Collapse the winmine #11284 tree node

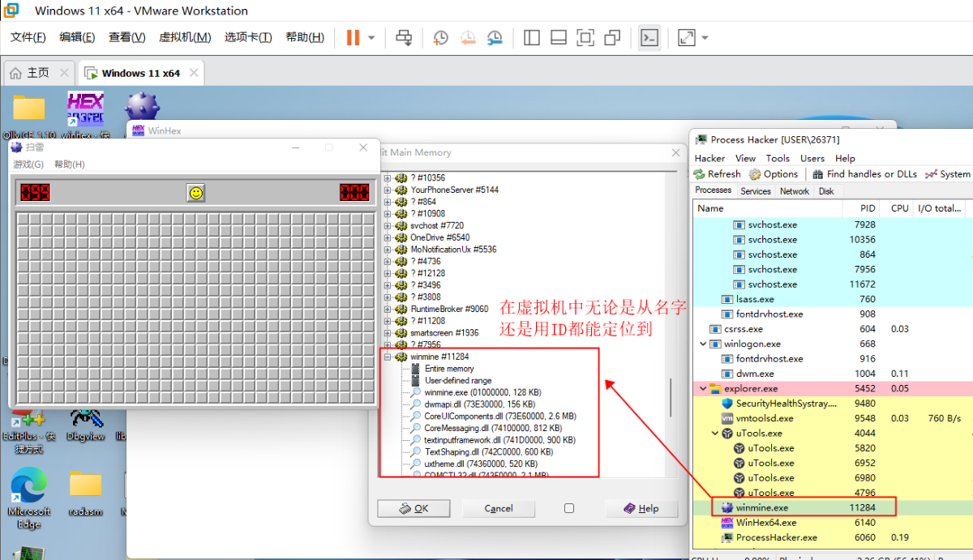[388, 357]
